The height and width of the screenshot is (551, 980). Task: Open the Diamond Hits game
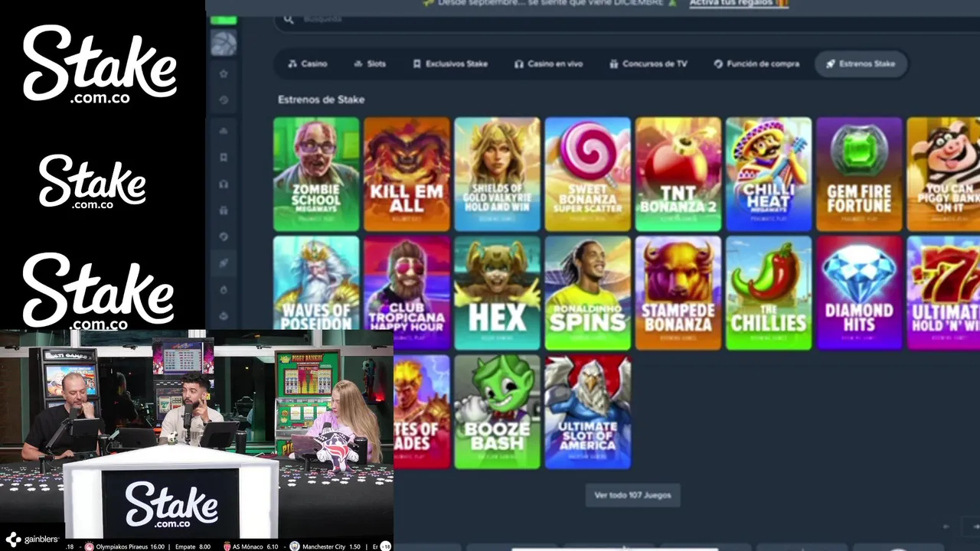tap(859, 293)
